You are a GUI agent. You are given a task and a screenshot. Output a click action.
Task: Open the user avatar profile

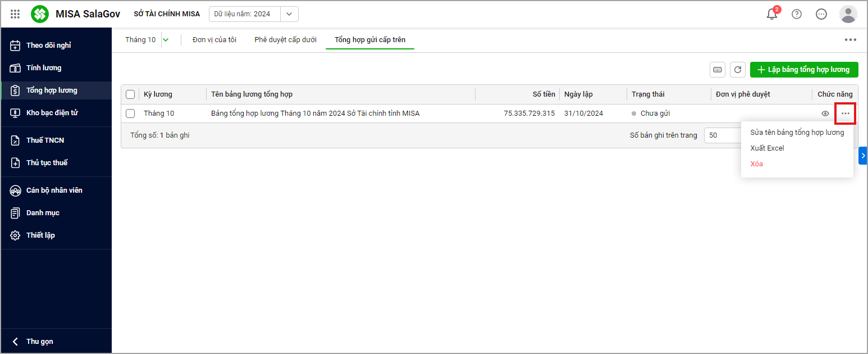[x=848, y=14]
